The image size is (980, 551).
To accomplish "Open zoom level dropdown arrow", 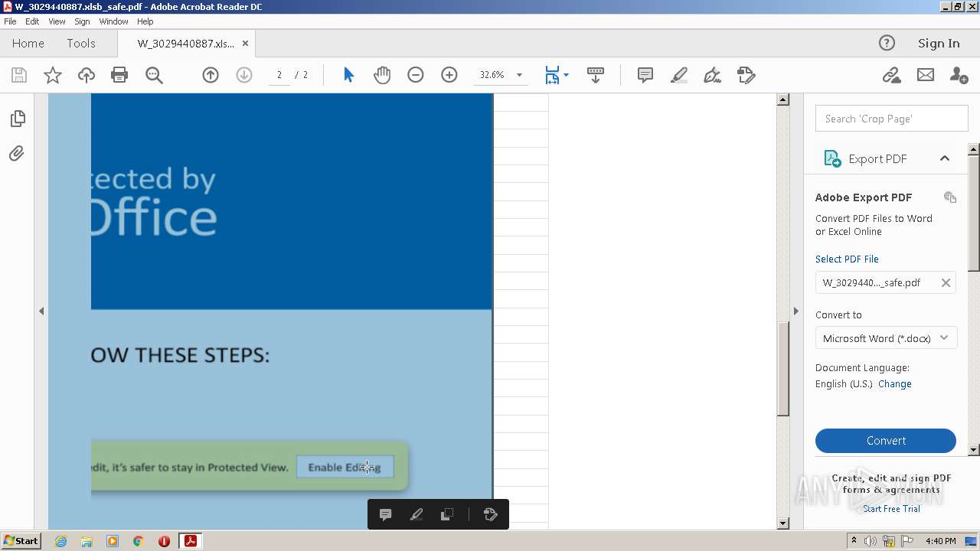I will [519, 75].
